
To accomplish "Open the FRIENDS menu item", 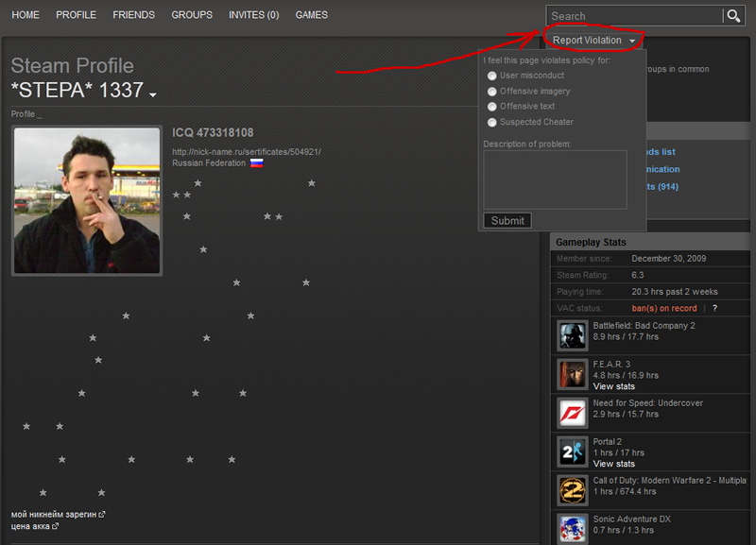I will point(133,15).
